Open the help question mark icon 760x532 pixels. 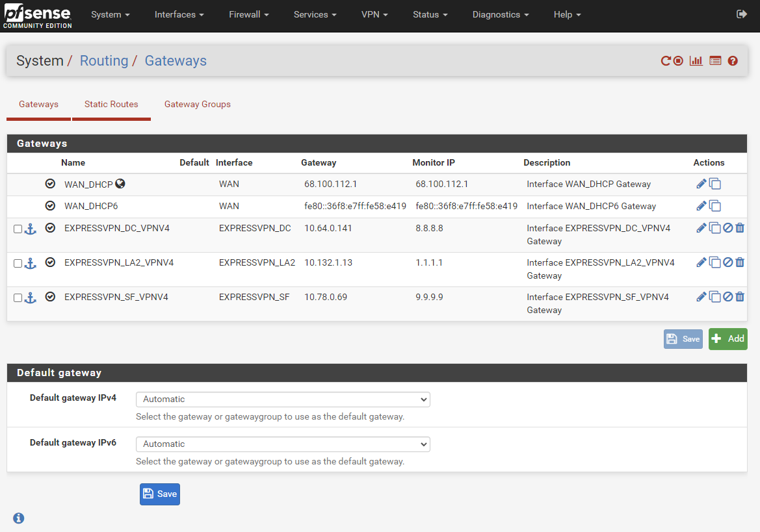tap(733, 60)
